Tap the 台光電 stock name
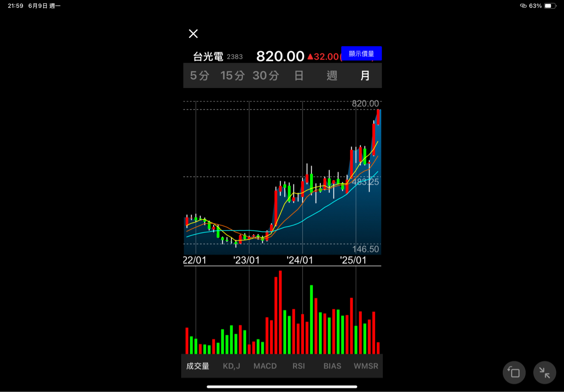The height and width of the screenshot is (392, 564). coord(208,57)
